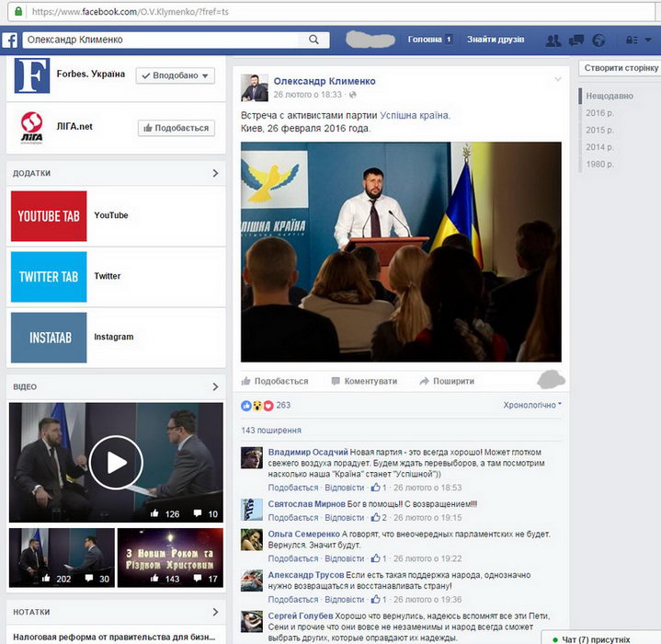This screenshot has width=661, height=644.
Task: Open the YouTube Tab app icon
Action: [x=49, y=215]
